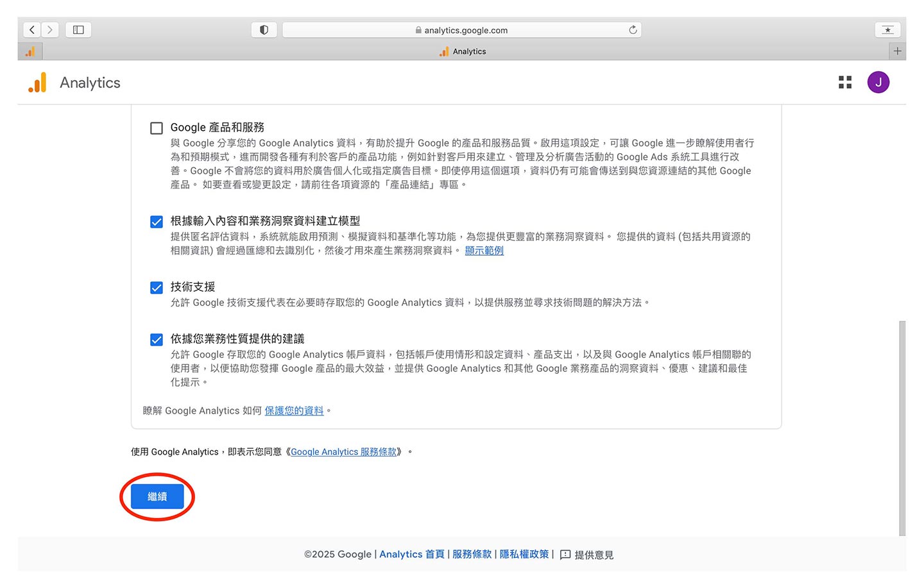Click the blue 繼續 button
Viewport: 924px width, 588px height.
[157, 496]
